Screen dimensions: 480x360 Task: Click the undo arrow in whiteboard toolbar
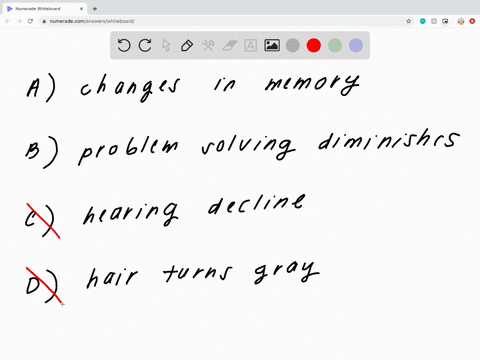[124, 45]
